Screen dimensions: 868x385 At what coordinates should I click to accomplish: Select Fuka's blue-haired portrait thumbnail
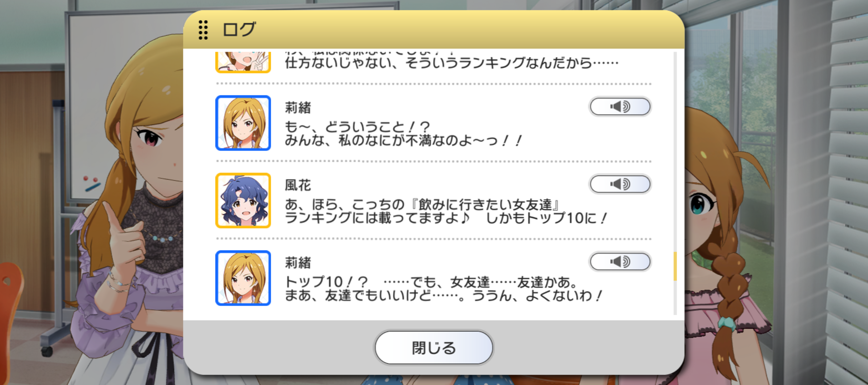coord(243,200)
